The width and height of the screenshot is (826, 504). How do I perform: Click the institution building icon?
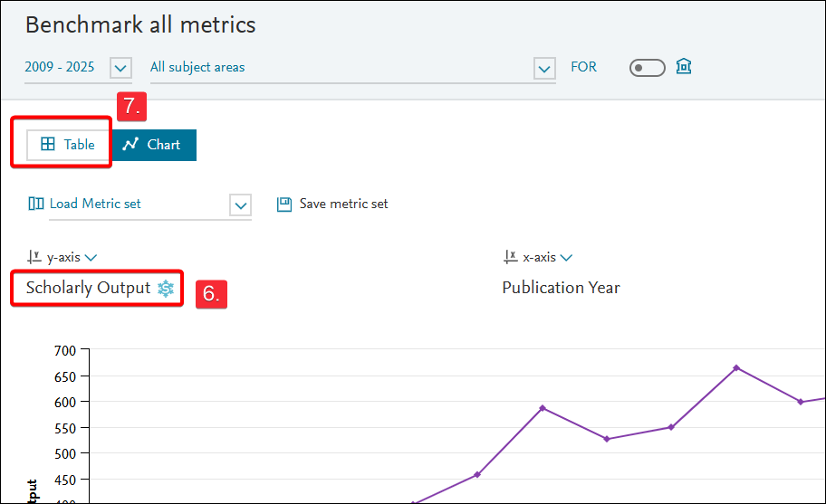point(684,67)
